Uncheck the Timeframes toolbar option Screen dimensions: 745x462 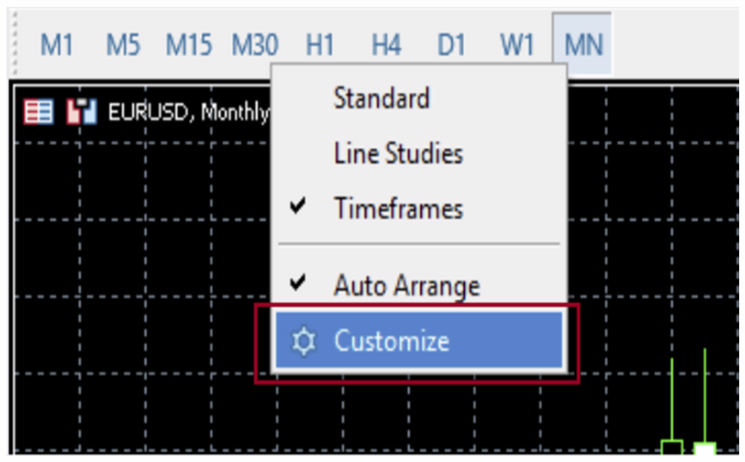398,209
